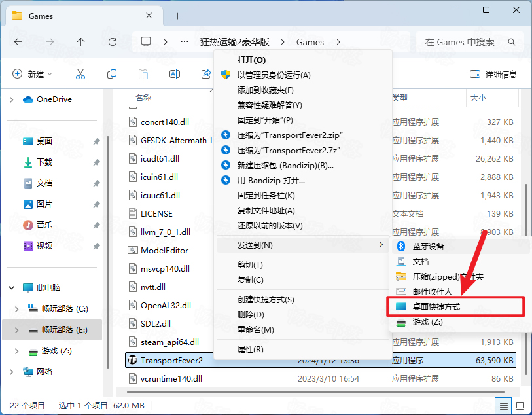Expand the 畅玩部落 (E:) drive node
Image resolution: width=532 pixels, height=415 pixels.
tap(16, 330)
